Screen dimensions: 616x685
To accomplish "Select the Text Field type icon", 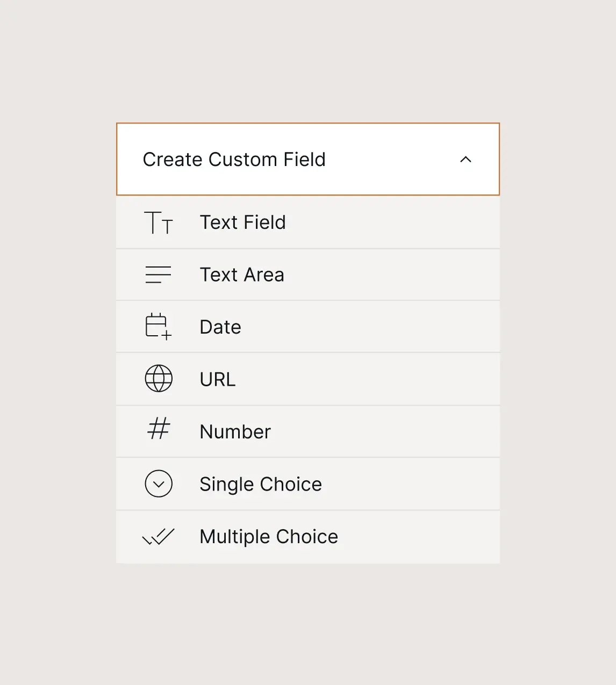I will pyautogui.click(x=159, y=222).
